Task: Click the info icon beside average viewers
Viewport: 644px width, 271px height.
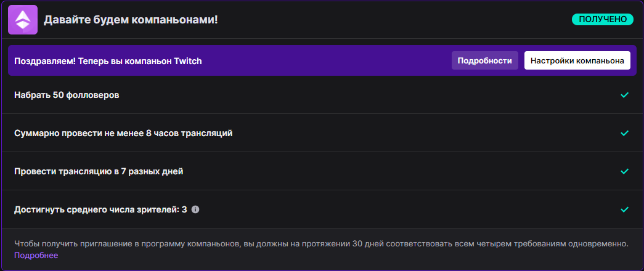Action: (x=195, y=209)
